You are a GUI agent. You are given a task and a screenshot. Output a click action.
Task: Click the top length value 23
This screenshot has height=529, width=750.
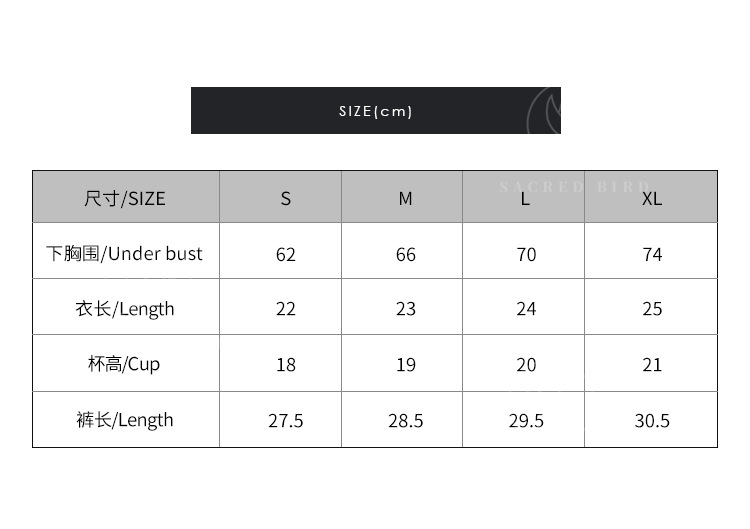click(x=405, y=309)
